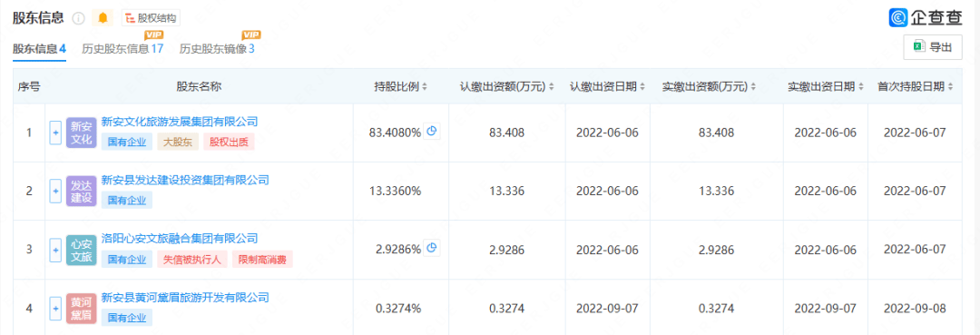
Task: Click the 股东名称 column header
Action: click(199, 87)
